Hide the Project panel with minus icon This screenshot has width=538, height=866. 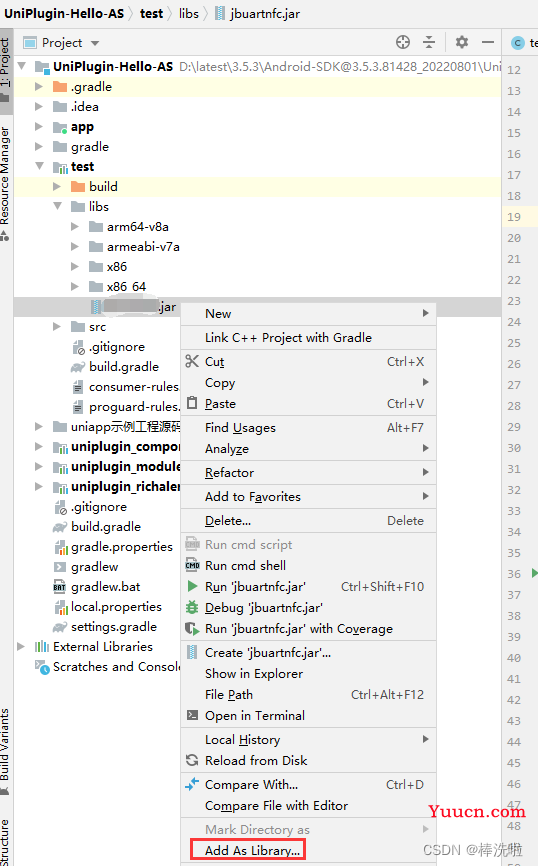coord(488,42)
